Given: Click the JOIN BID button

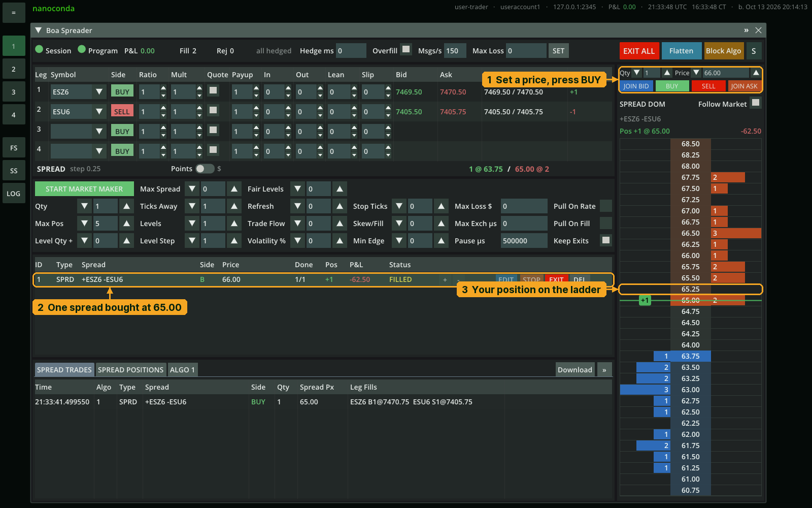Looking at the screenshot, I should click(x=636, y=86).
